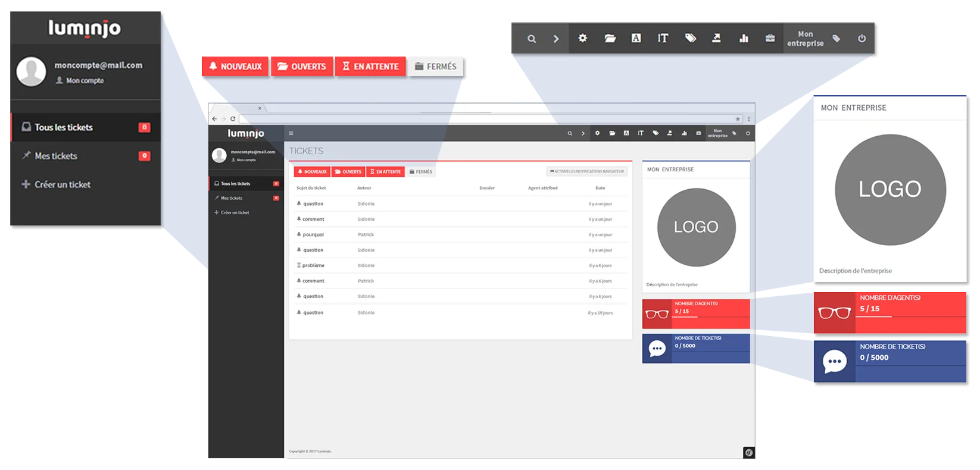Select FERMÉS tab inside browser window
Viewport: 980px width, 470px height.
421,171
